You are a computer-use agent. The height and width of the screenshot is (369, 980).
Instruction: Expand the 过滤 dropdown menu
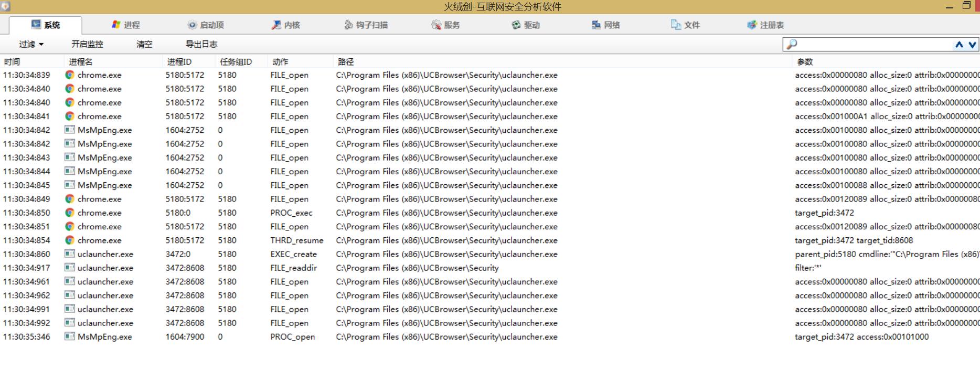point(31,44)
